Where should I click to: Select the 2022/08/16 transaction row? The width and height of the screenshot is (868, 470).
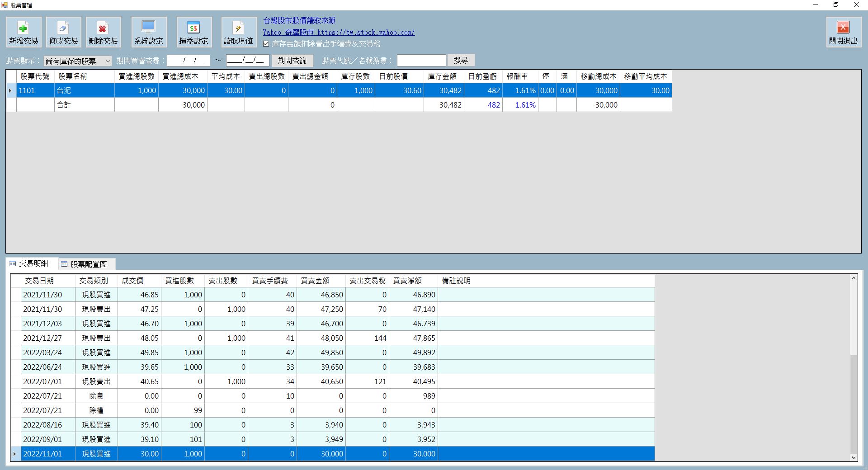333,425
